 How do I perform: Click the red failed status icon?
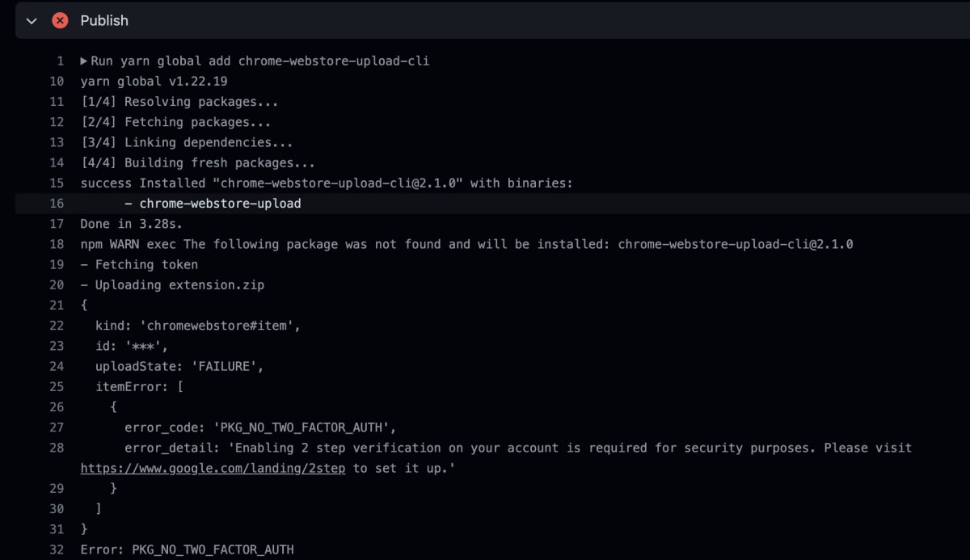tap(60, 21)
